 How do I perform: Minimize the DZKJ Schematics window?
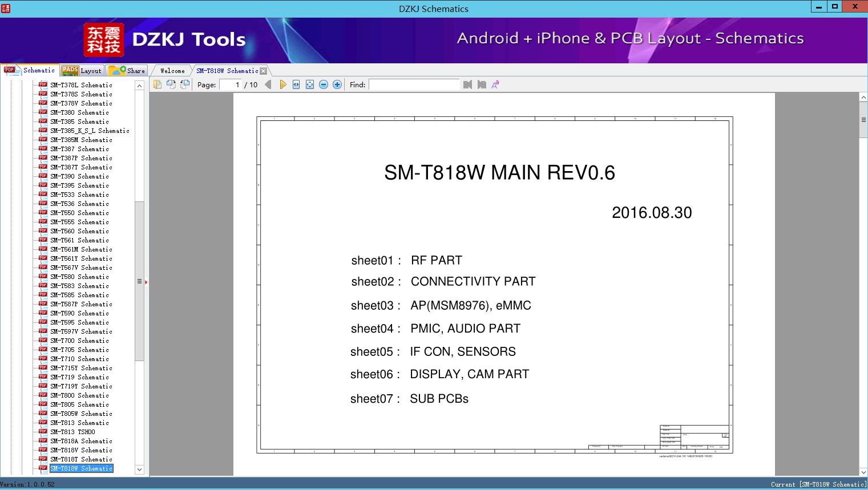[x=819, y=7]
